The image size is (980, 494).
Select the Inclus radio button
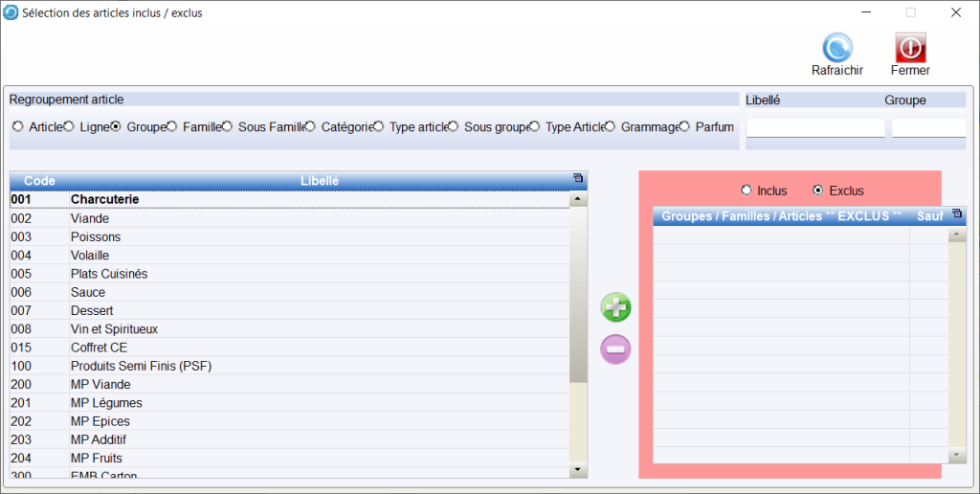click(746, 191)
